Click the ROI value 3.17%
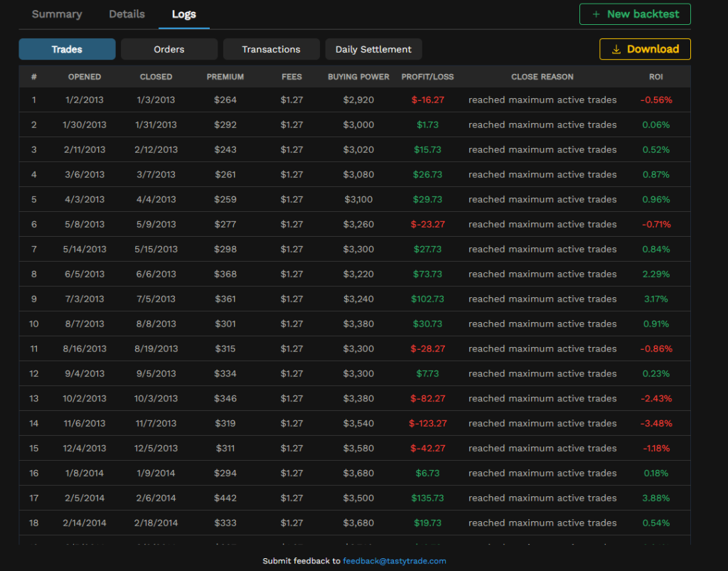 click(656, 299)
